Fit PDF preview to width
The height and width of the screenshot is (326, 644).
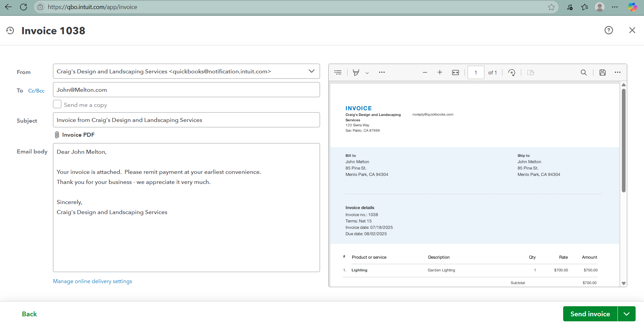click(x=455, y=72)
